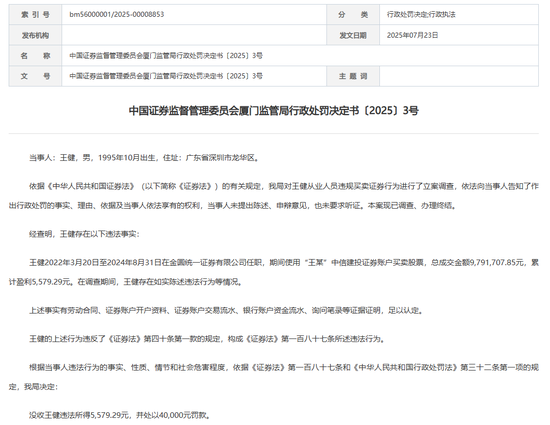This screenshot has width=550, height=425.
Task: Click the penalty line 没收王健违法所得5,579.29元
Action: (x=120, y=415)
